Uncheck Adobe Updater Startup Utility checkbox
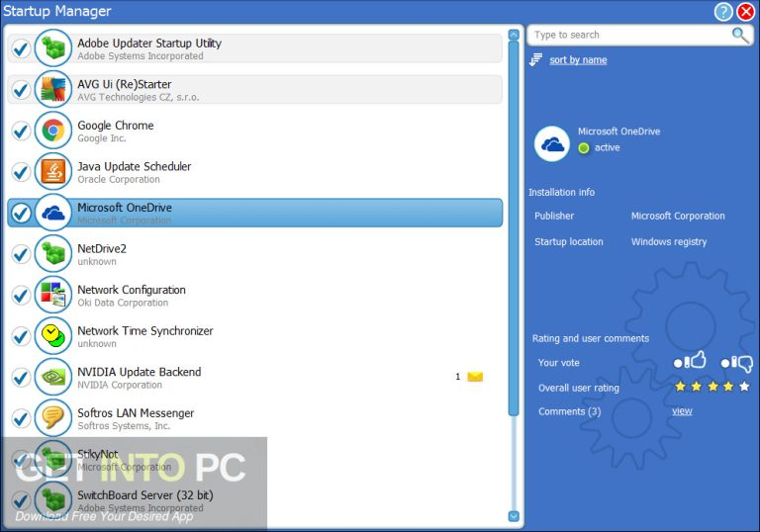 pyautogui.click(x=22, y=48)
